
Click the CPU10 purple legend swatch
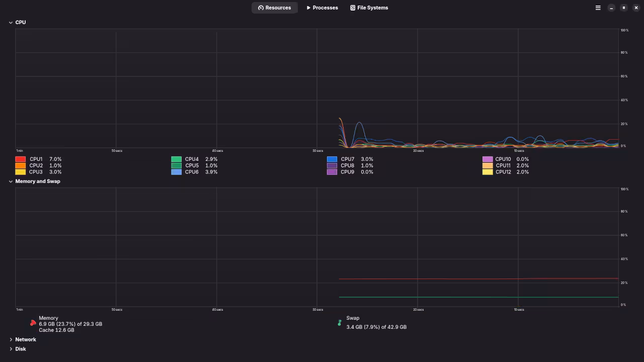[x=487, y=159]
